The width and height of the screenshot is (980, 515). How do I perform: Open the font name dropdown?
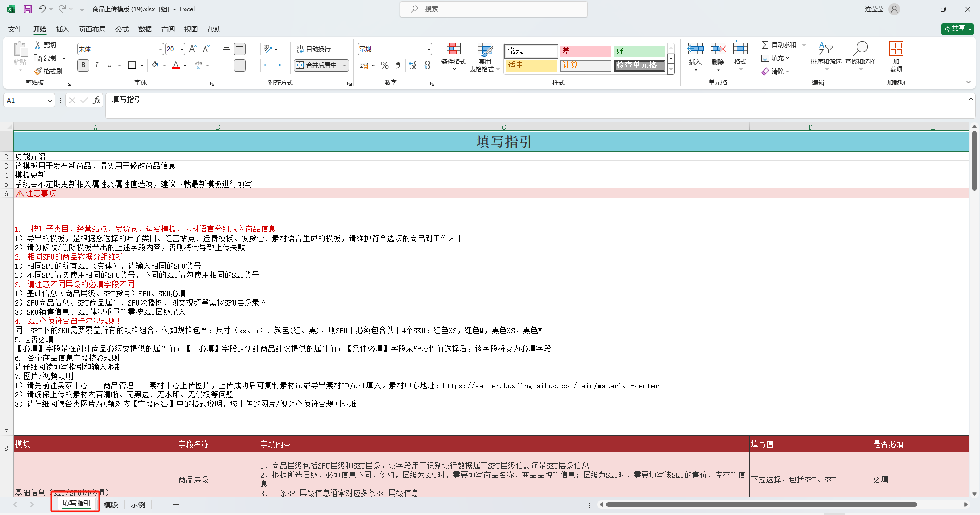[160, 49]
